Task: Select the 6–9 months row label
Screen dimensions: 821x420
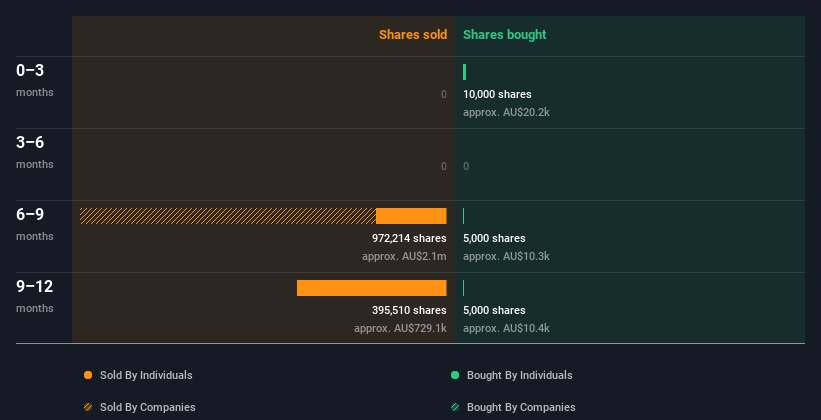Action: [x=35, y=224]
